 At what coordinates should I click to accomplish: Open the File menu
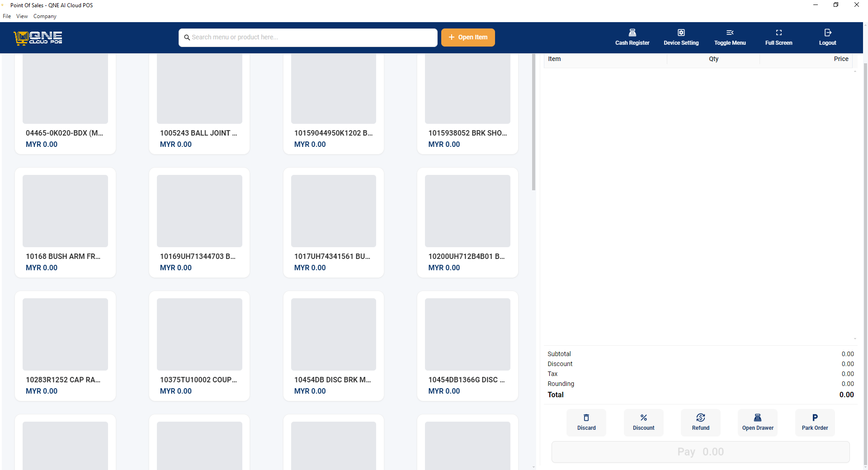(7, 16)
